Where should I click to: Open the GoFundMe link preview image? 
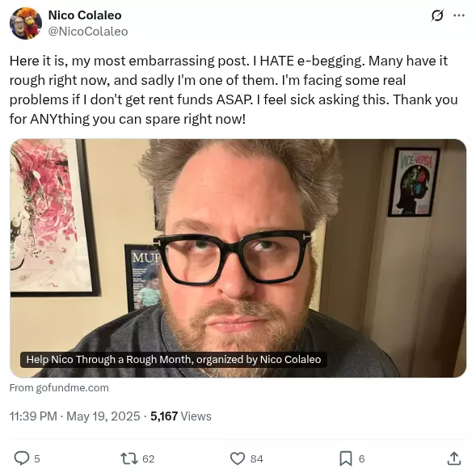(238, 258)
